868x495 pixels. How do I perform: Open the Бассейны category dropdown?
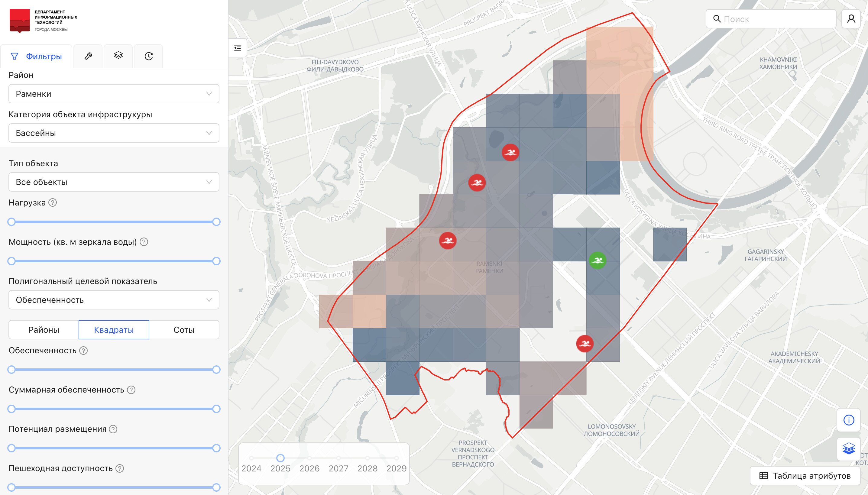[x=114, y=133]
